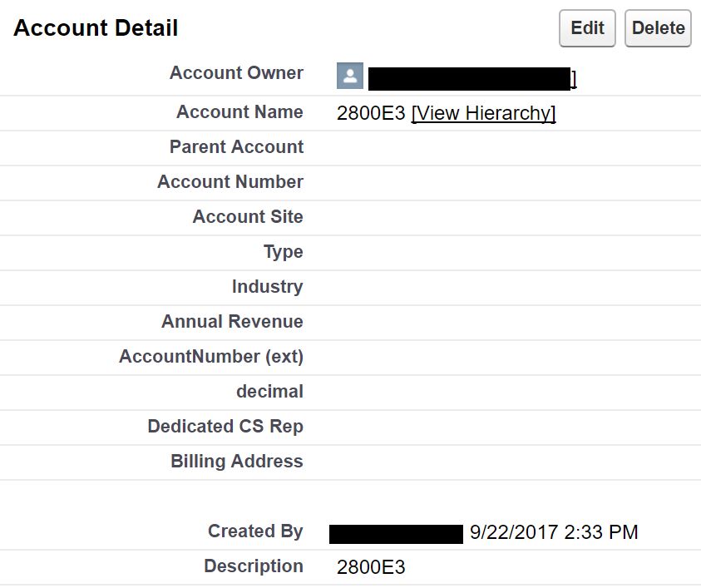Screen dimensions: 701x588
Task: Click the Account Site label
Action: pyautogui.click(x=248, y=216)
